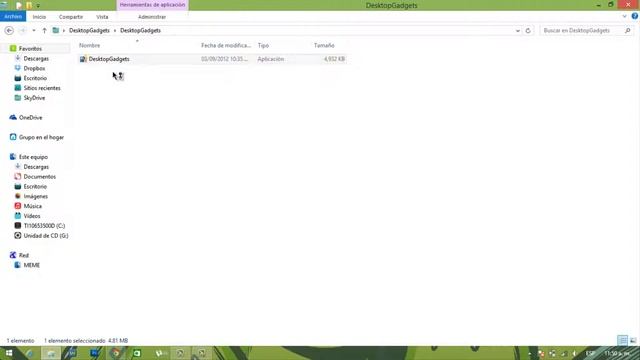Open the Help question mark icon
Viewport: 640px width, 360px height.
point(635,16)
